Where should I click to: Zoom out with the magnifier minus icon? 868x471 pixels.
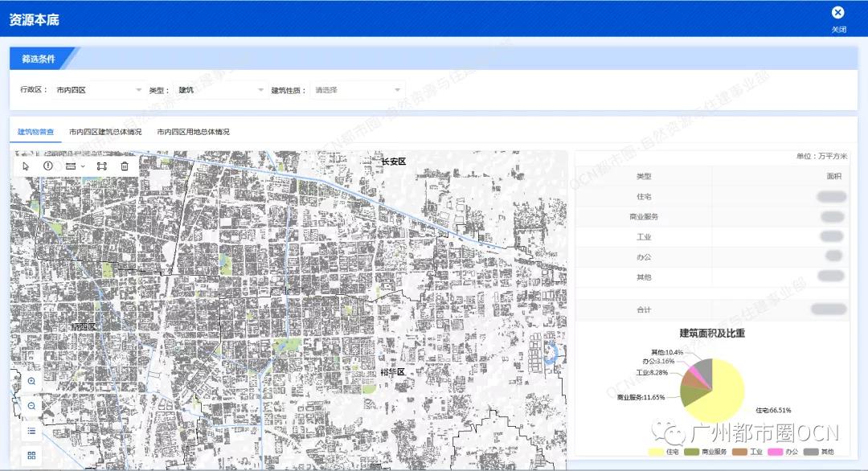coord(31,406)
